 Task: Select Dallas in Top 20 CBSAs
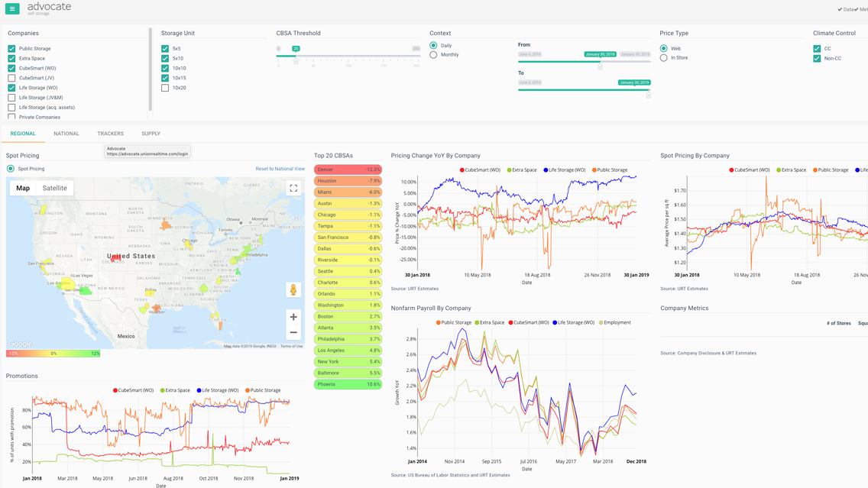348,248
